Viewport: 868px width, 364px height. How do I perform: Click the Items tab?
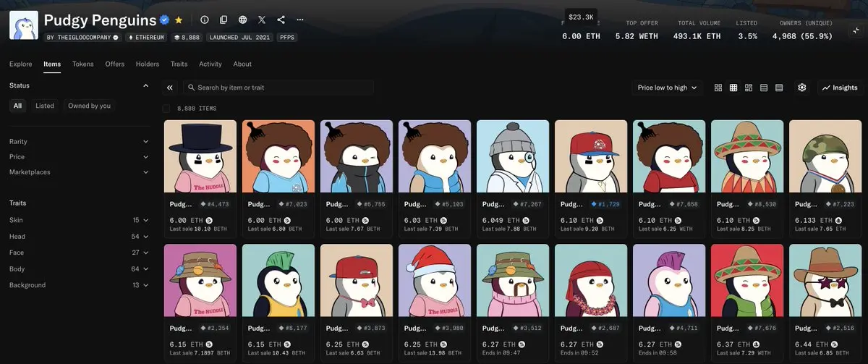pos(52,64)
